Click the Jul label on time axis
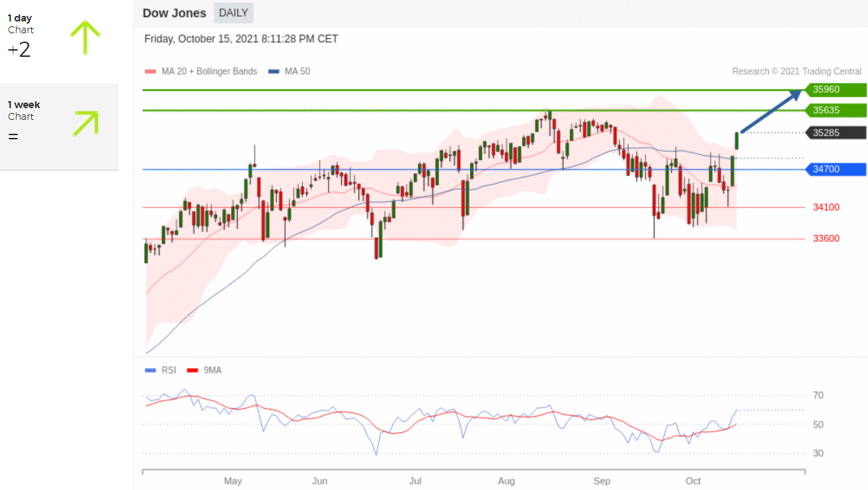Image resolution: width=868 pixels, height=490 pixels. point(415,481)
